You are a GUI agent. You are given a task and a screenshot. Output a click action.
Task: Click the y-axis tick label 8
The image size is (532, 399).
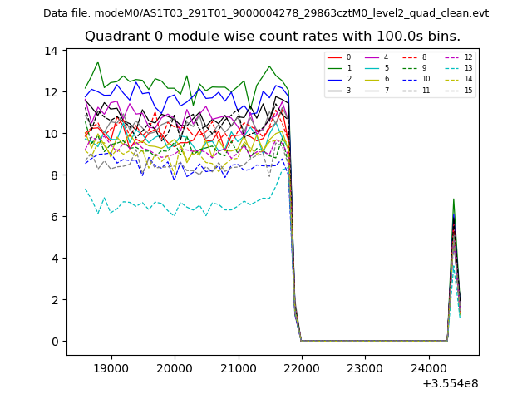click(x=54, y=175)
